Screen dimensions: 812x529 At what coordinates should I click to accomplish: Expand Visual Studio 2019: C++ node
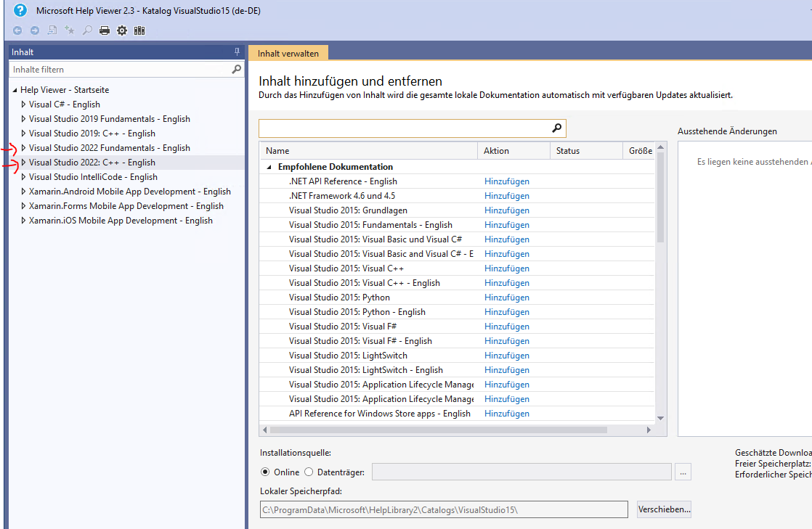(x=23, y=134)
